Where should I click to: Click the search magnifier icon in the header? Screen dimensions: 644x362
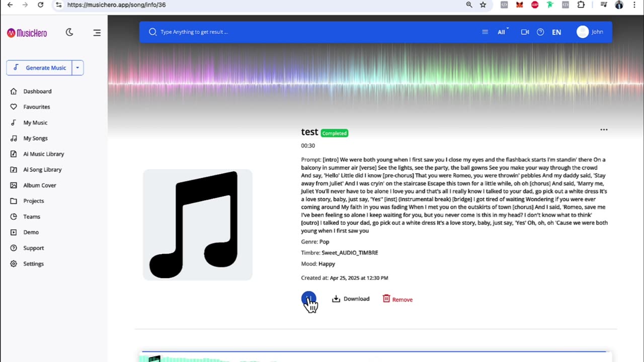pyautogui.click(x=152, y=32)
